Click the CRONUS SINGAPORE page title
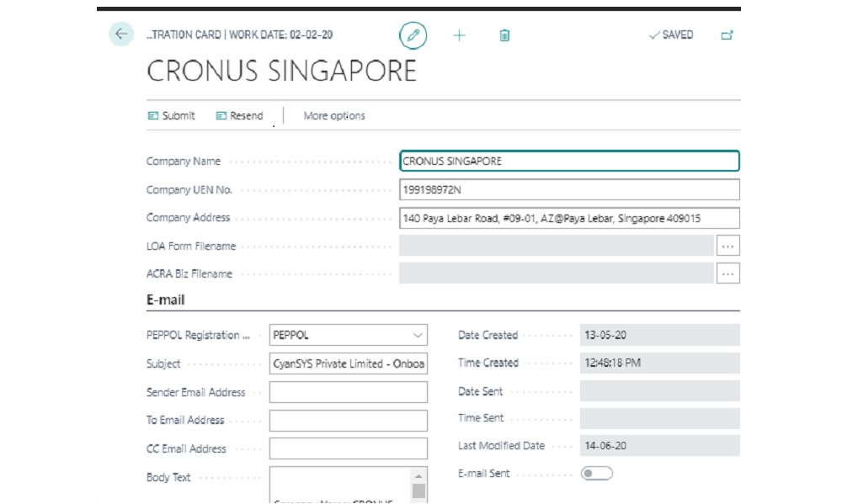This screenshot has height=504, width=842. (281, 71)
